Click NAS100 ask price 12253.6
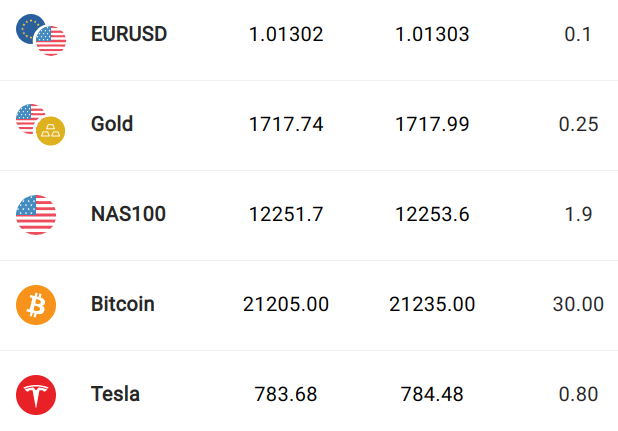The height and width of the screenshot is (431, 618). (432, 214)
